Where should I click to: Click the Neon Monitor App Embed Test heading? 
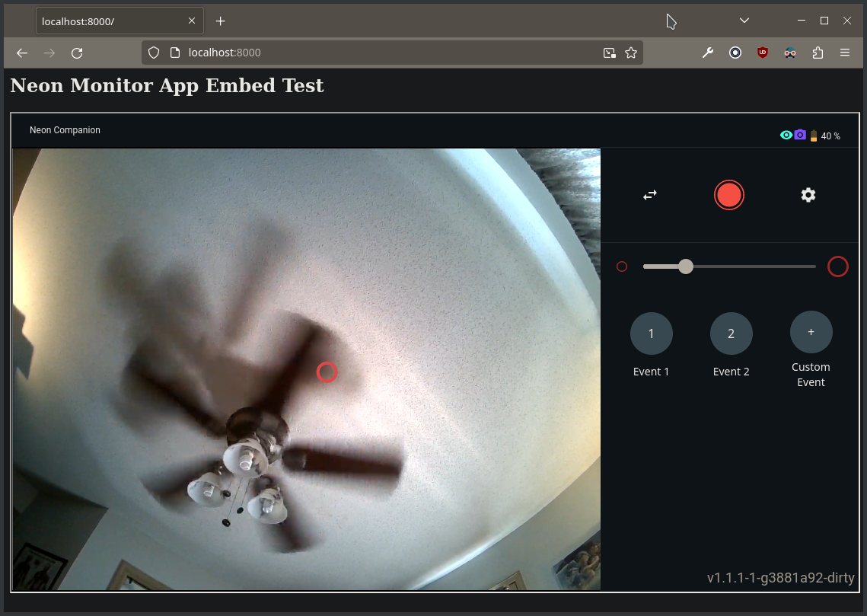(x=167, y=86)
